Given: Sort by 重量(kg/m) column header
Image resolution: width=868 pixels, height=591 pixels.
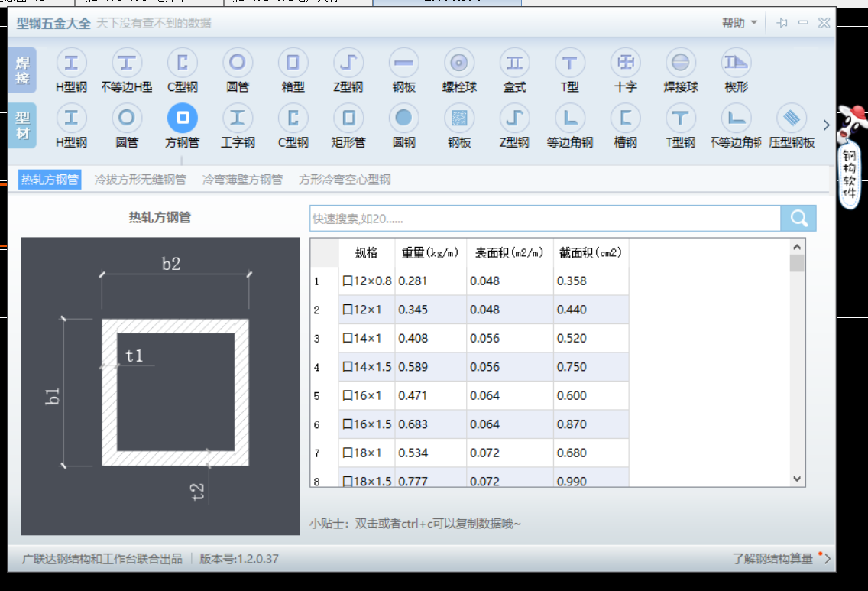Looking at the screenshot, I should tap(430, 252).
